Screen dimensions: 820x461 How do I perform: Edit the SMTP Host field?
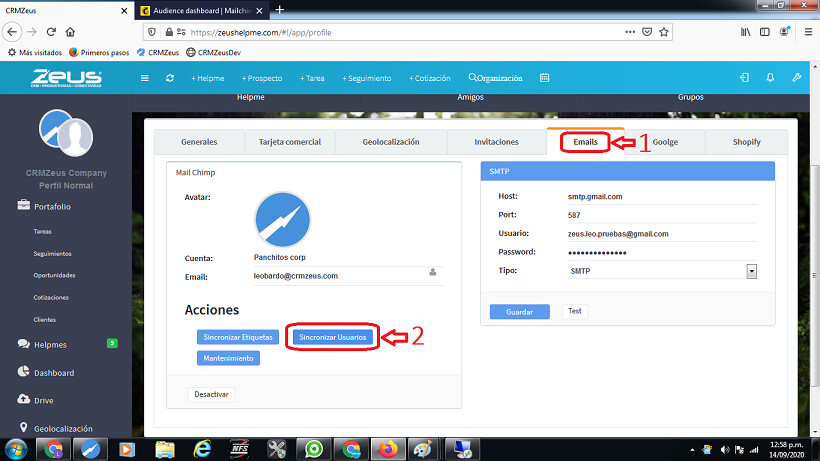coord(662,197)
